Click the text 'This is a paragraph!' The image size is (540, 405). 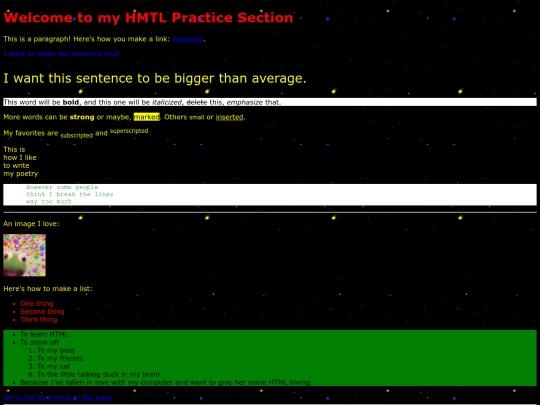[x=37, y=39]
